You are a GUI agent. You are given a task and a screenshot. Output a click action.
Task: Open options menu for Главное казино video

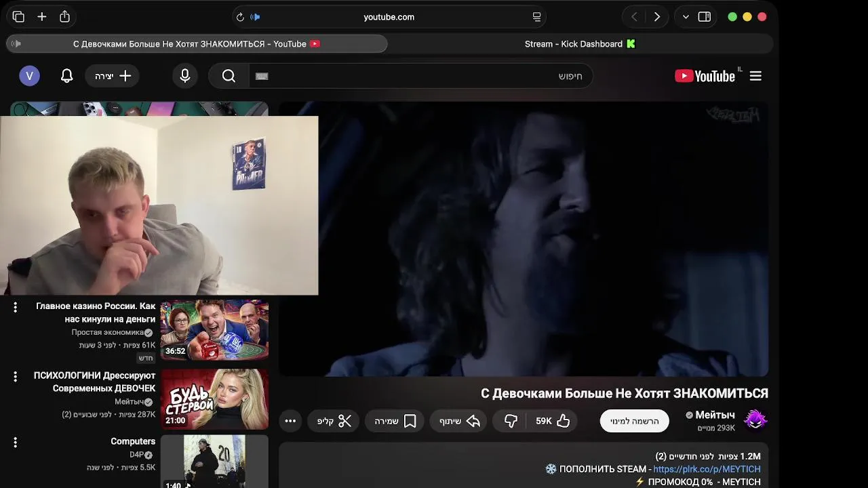point(15,307)
